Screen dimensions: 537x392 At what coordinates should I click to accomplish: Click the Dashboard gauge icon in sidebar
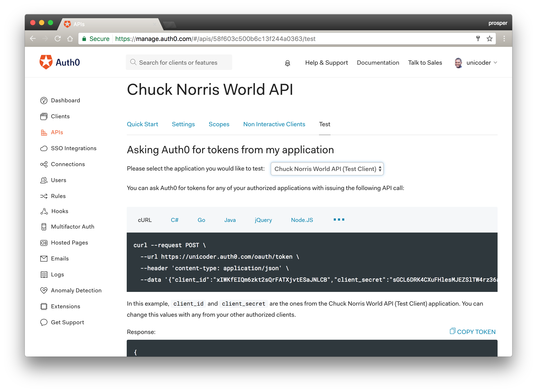44,101
